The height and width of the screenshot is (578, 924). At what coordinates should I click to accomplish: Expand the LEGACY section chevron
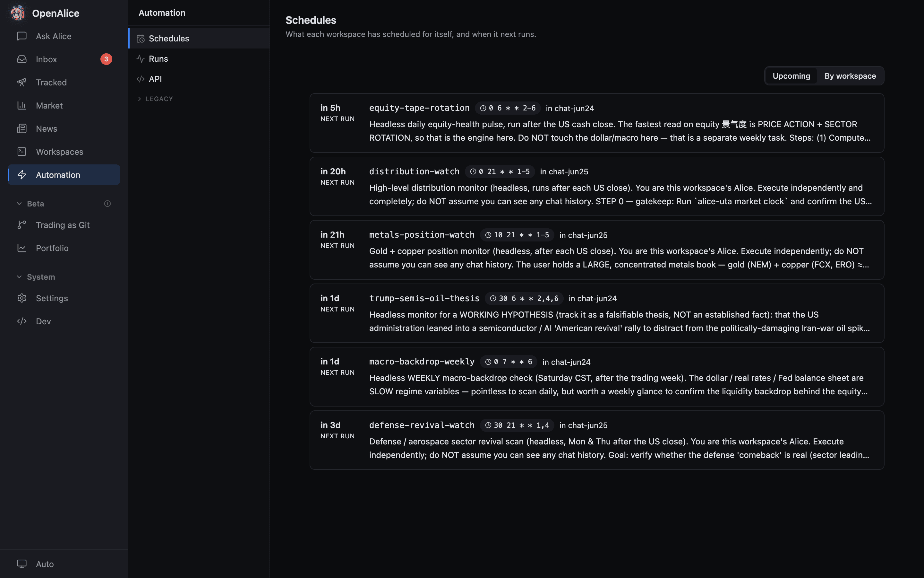[139, 99]
